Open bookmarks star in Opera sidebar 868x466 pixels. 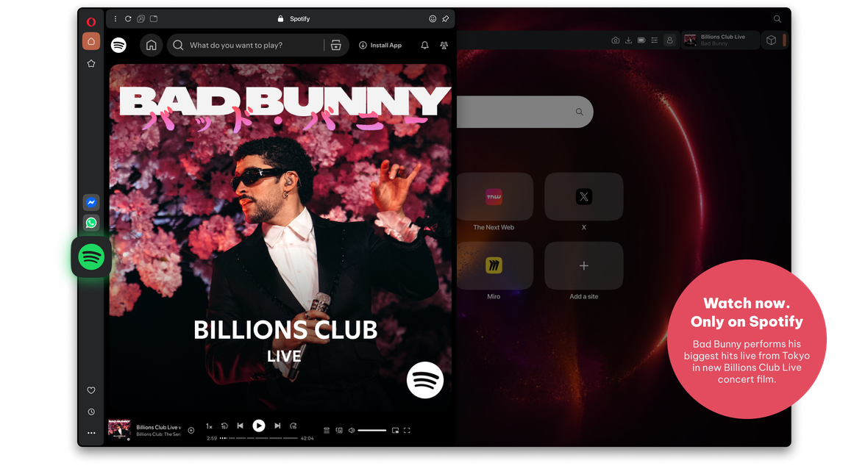(x=91, y=64)
